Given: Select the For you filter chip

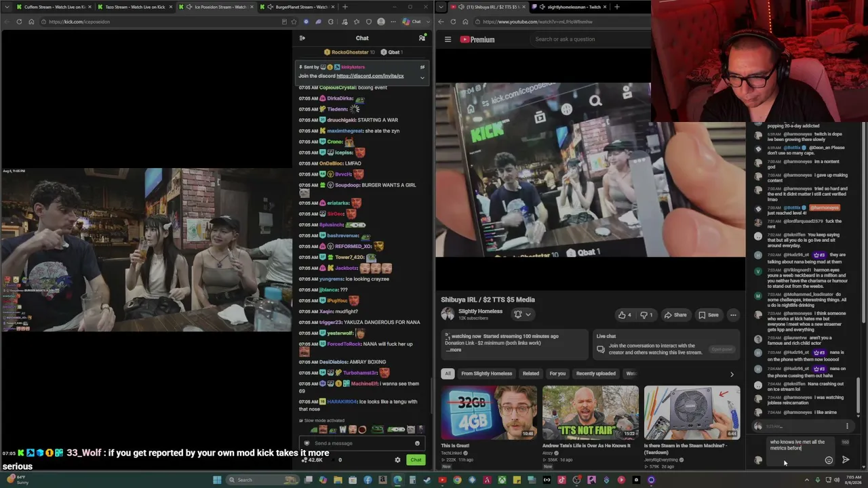Looking at the screenshot, I should point(557,373).
